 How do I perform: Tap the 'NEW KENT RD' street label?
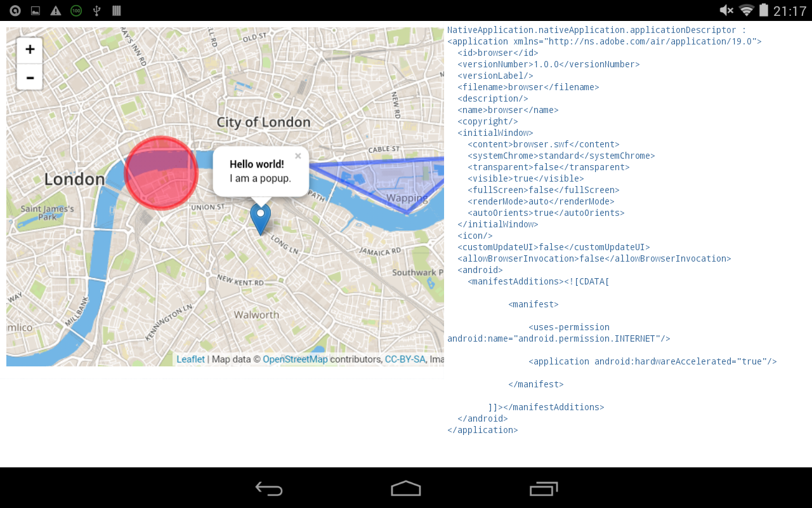point(240,280)
